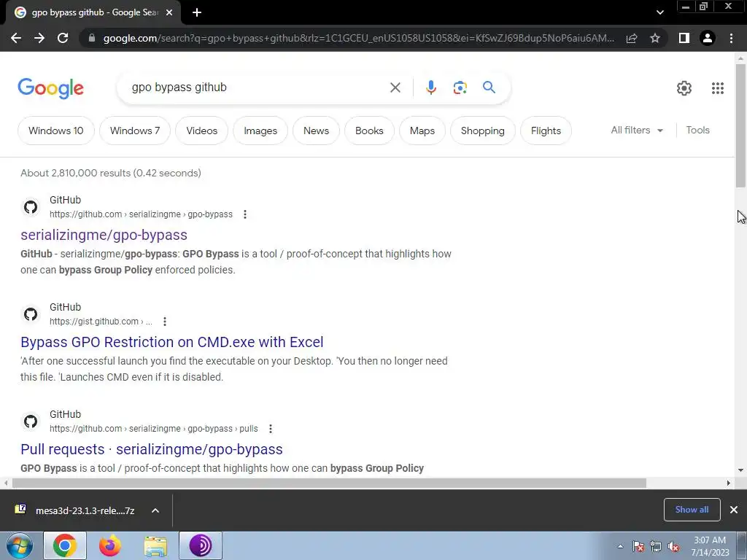
Task: Switch to Maps results
Action: point(422,131)
